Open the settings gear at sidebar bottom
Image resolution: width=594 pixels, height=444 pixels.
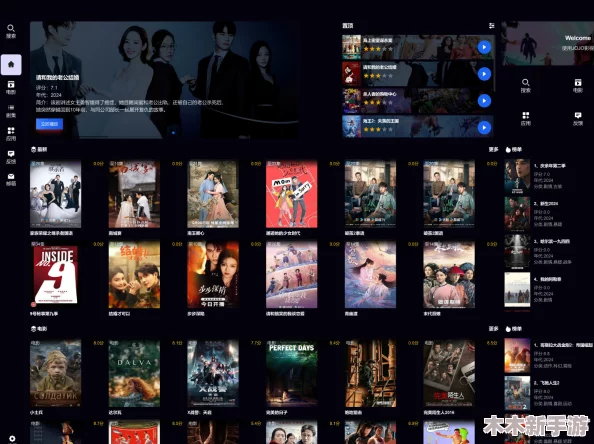(12, 438)
